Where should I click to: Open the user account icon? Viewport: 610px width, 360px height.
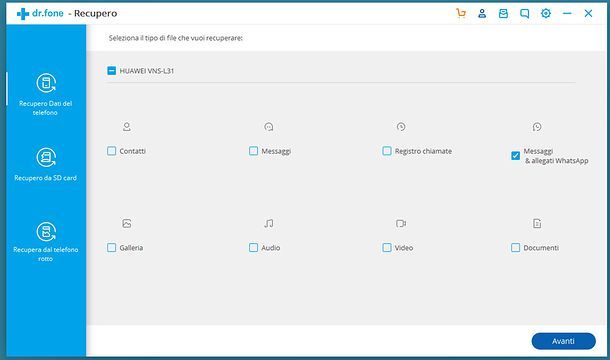482,14
